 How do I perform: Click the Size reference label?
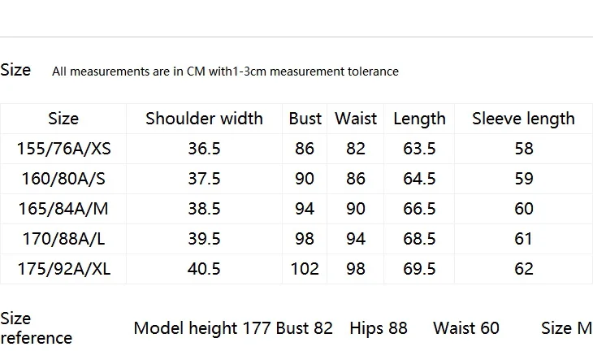click(36, 328)
